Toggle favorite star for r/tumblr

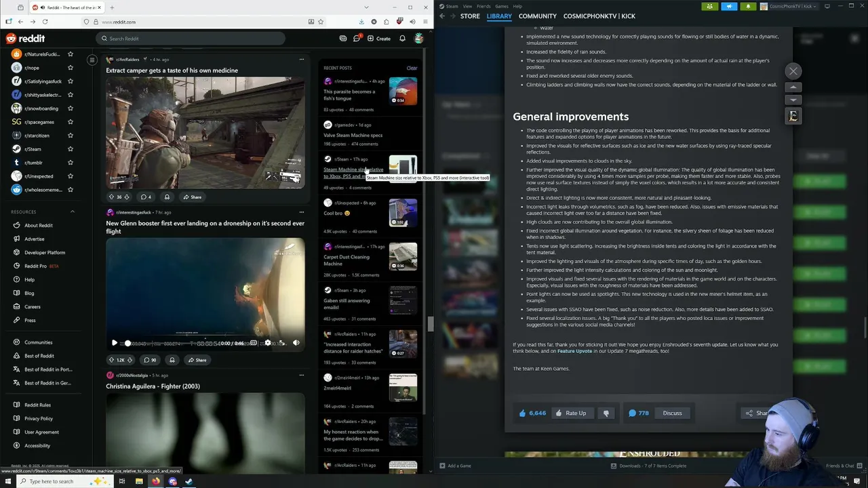click(70, 163)
